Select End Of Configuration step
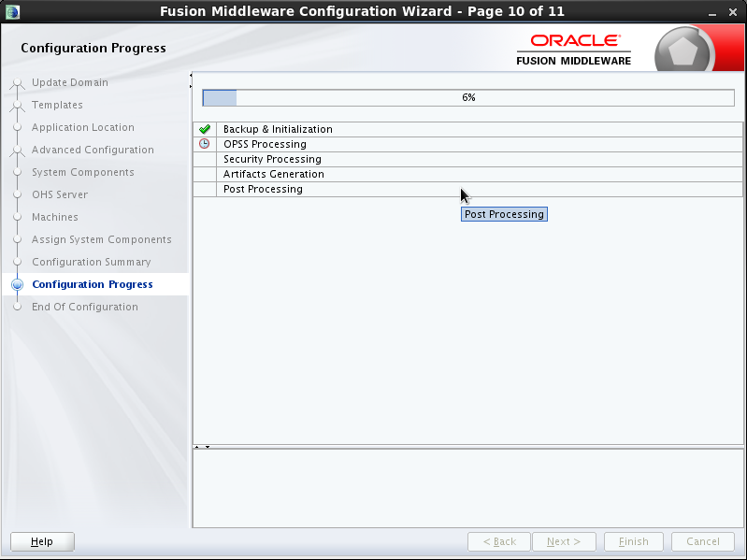The width and height of the screenshot is (747, 560). (85, 307)
